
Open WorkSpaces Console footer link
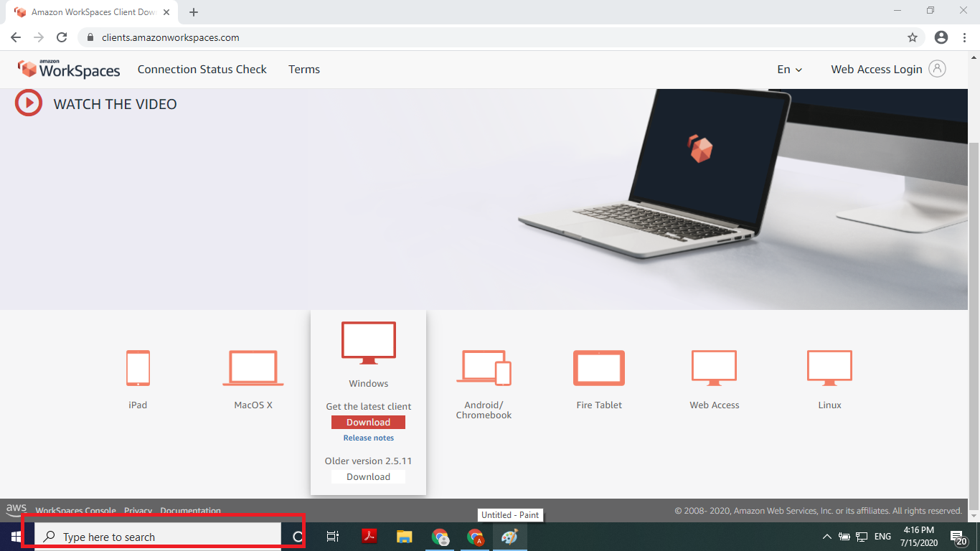point(75,512)
